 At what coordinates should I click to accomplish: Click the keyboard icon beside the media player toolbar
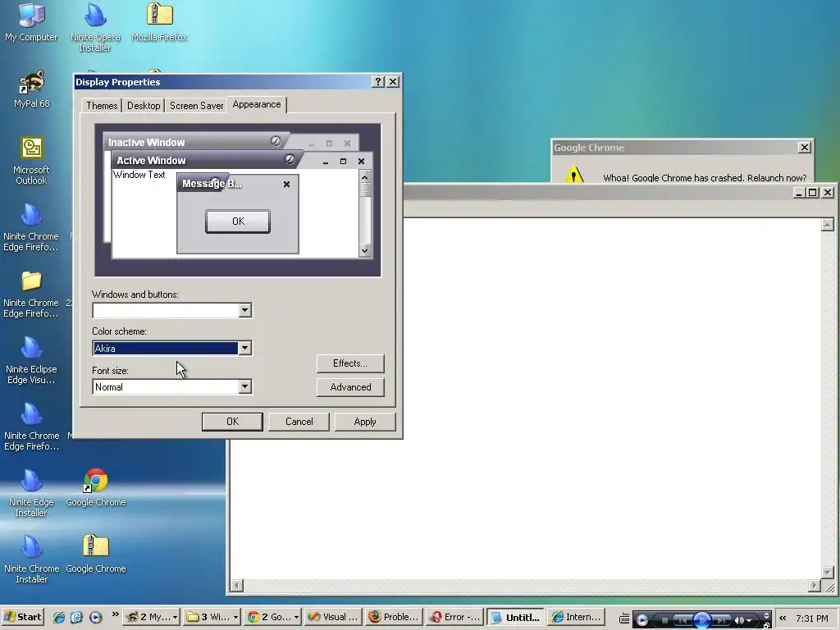tap(624, 619)
